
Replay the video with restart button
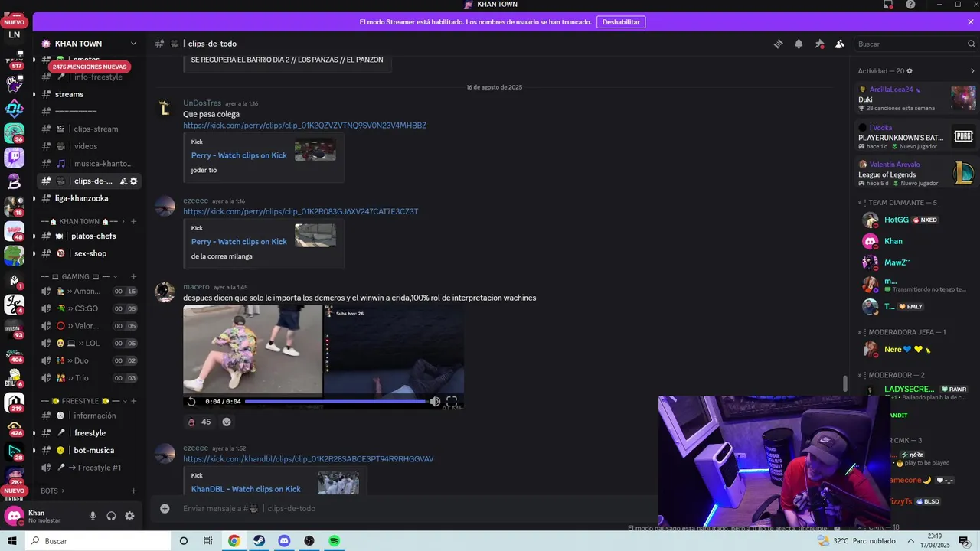click(x=191, y=401)
